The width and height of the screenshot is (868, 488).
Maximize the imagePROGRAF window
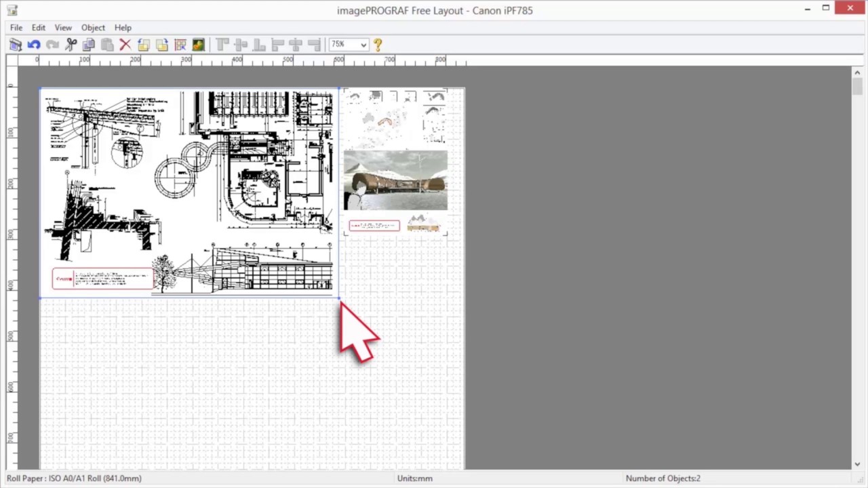click(x=826, y=9)
